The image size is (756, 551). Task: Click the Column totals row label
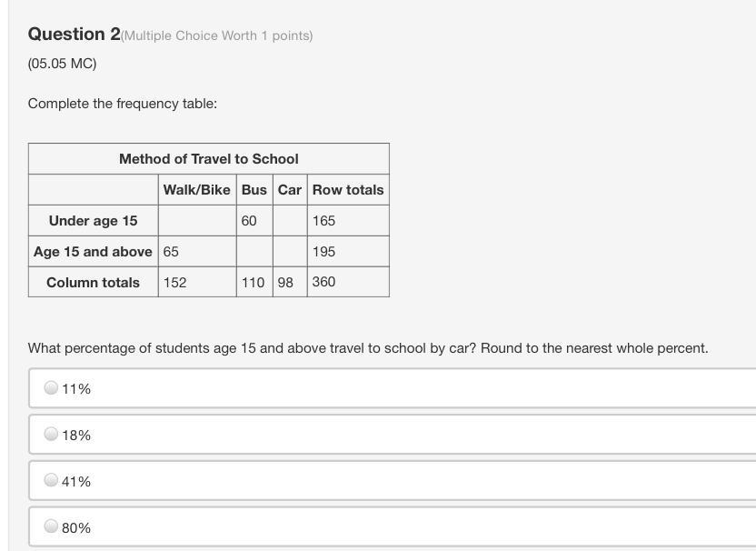(93, 282)
